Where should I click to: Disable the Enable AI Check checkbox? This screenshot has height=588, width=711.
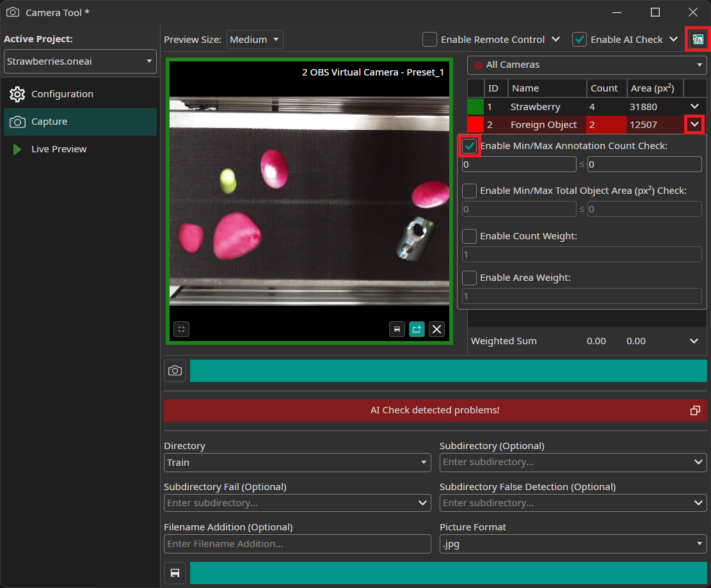pyautogui.click(x=579, y=39)
